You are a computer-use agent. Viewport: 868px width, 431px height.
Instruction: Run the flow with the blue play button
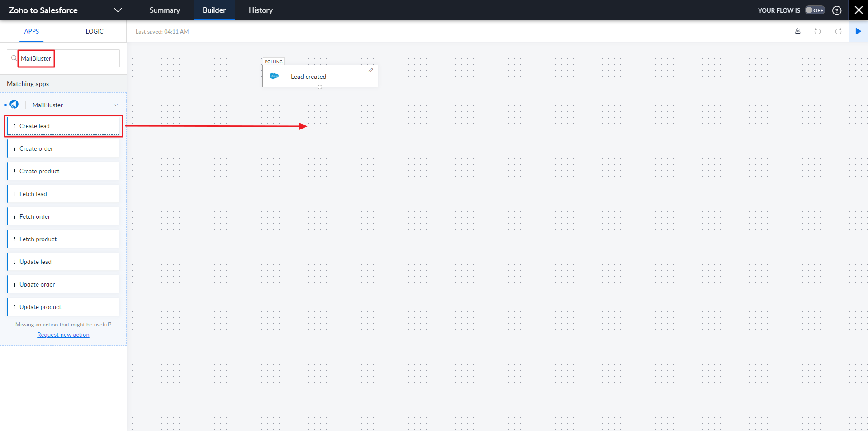858,31
